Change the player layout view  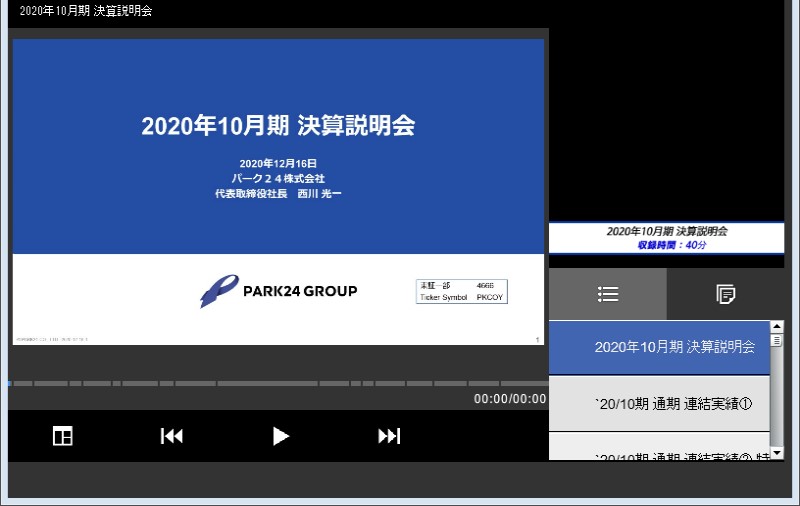63,436
